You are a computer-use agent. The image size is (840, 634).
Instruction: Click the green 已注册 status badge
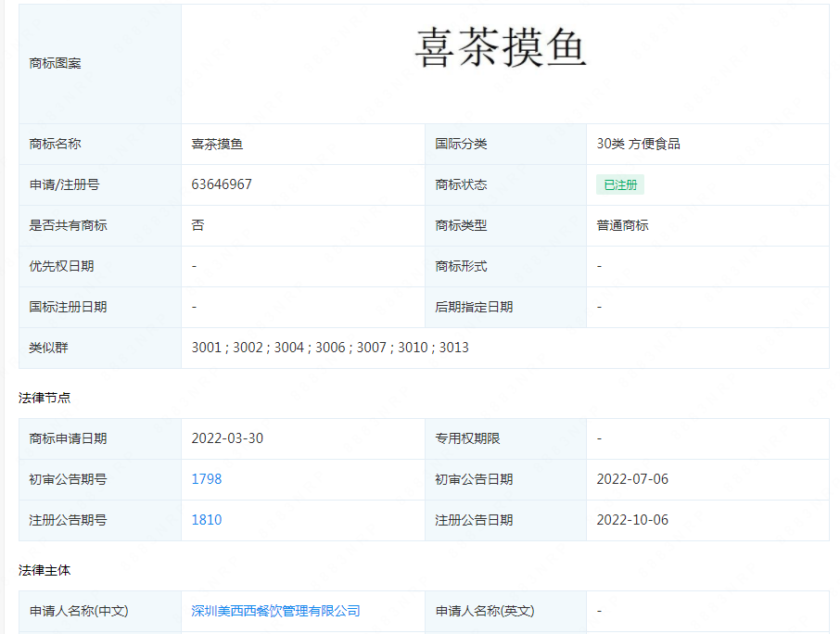pos(618,184)
